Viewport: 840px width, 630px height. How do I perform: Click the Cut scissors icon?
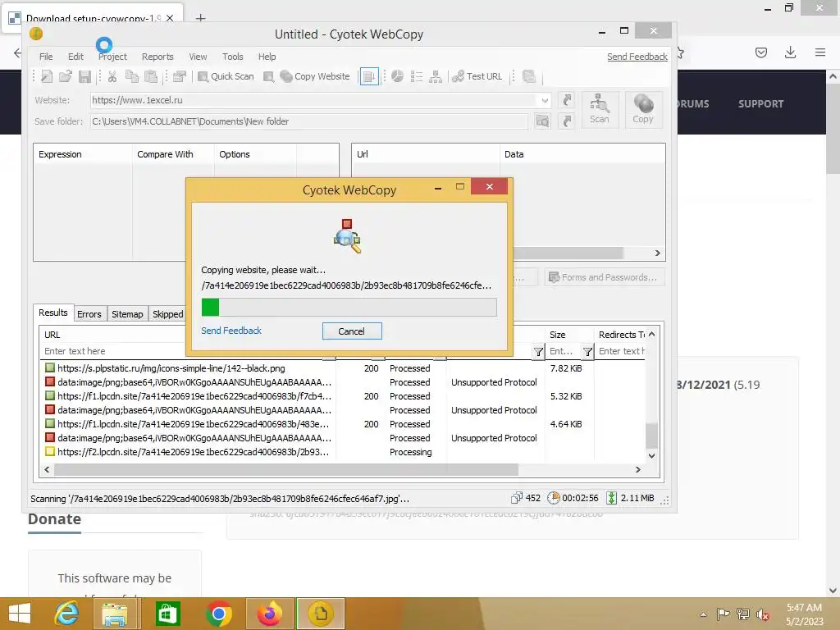[x=112, y=76]
